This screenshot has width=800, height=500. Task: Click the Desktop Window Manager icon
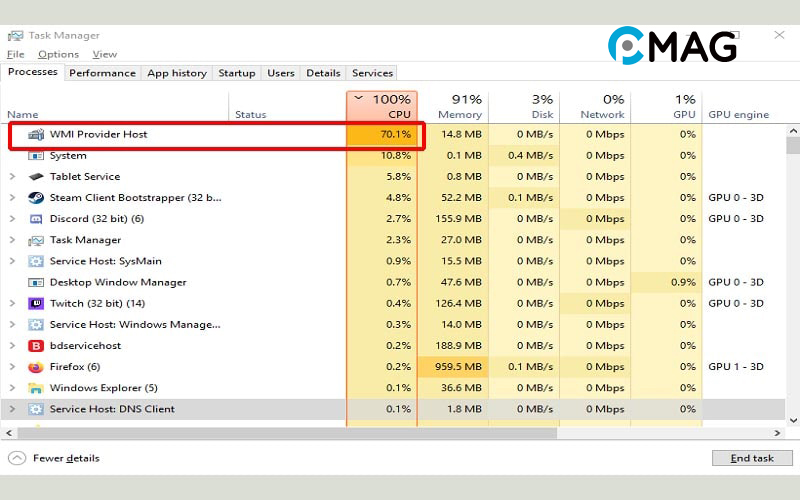(x=36, y=282)
